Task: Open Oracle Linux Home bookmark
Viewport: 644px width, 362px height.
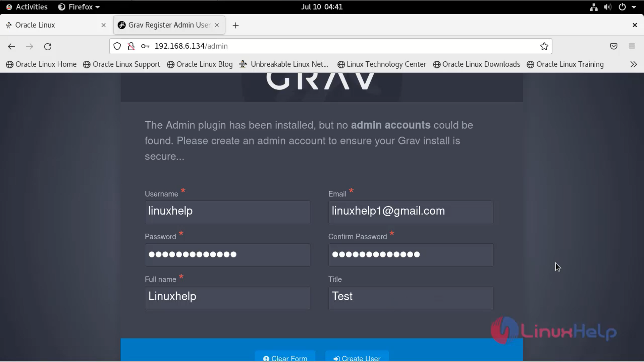Action: coord(41,64)
